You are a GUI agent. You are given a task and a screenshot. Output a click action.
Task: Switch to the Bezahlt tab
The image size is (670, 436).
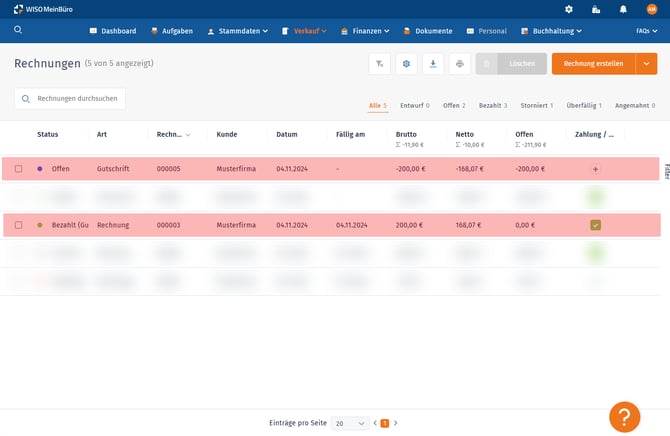[492, 105]
